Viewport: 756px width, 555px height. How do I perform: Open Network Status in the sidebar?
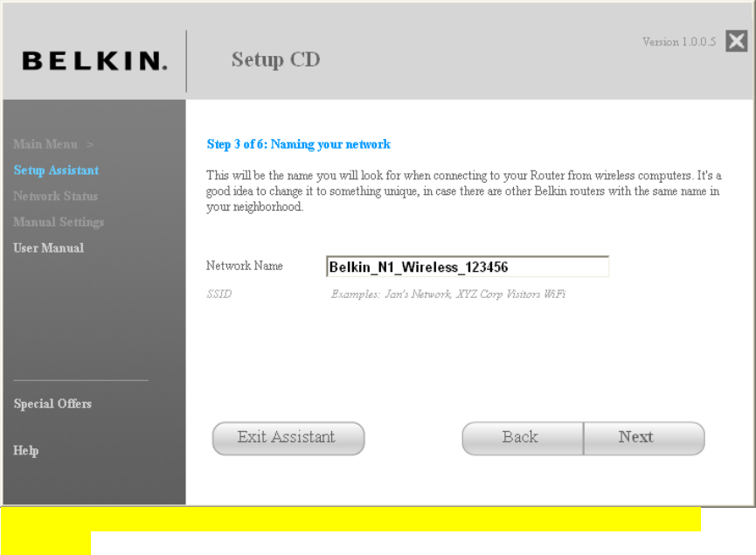55,197
